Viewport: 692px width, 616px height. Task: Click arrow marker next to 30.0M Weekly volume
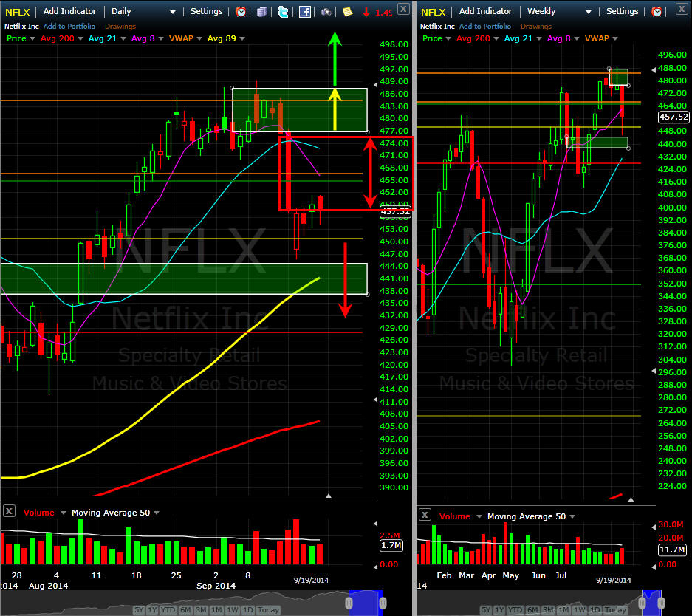click(654, 527)
